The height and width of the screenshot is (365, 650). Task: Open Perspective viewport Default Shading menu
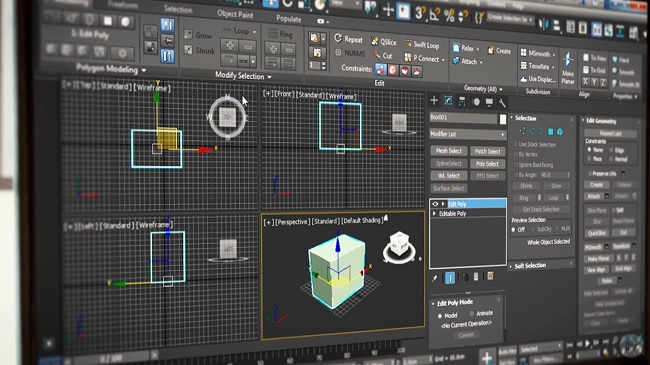pyautogui.click(x=361, y=221)
